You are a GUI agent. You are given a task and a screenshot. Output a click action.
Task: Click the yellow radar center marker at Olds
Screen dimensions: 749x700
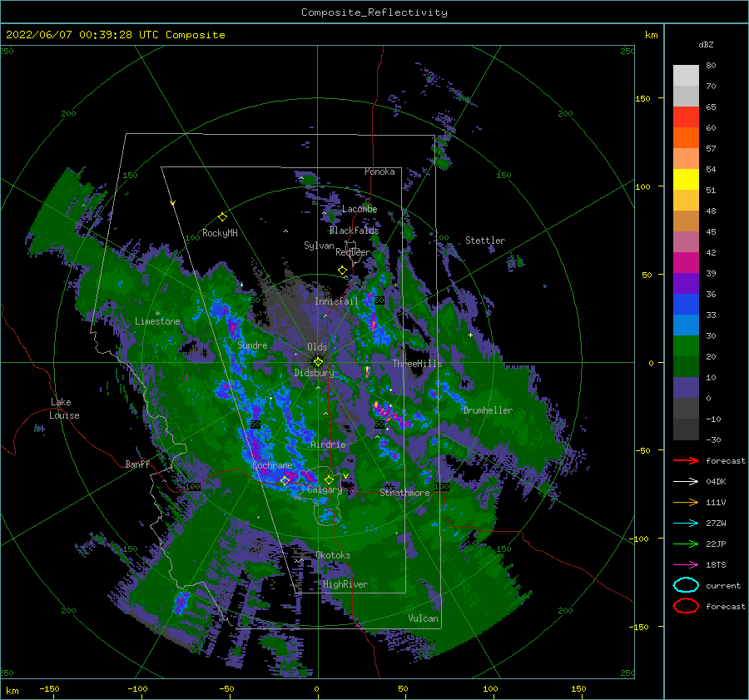click(x=318, y=362)
